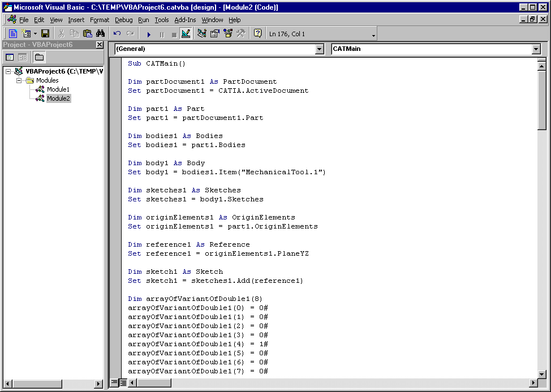
Task: Click the Break pause icon
Action: click(162, 35)
